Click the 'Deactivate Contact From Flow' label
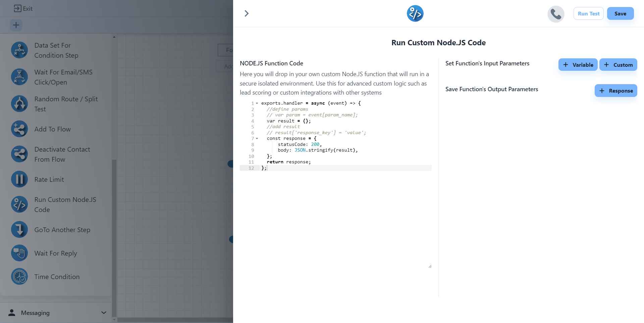 coord(62,154)
